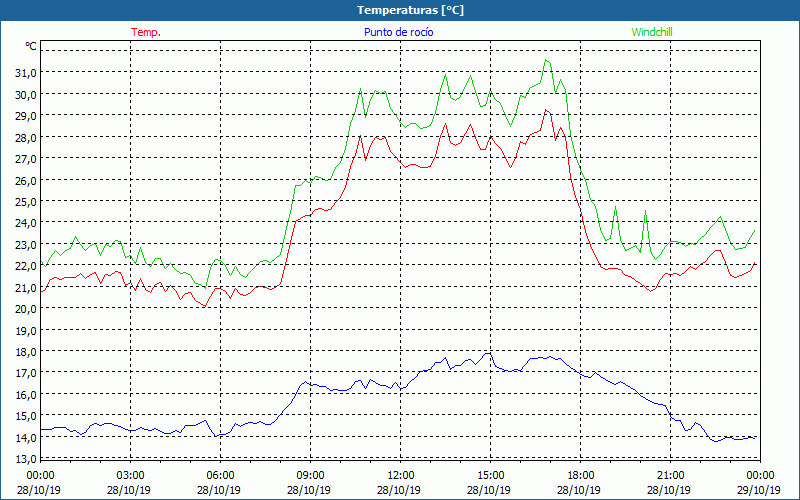Click the "06:00" time axis label

pyautogui.click(x=220, y=476)
